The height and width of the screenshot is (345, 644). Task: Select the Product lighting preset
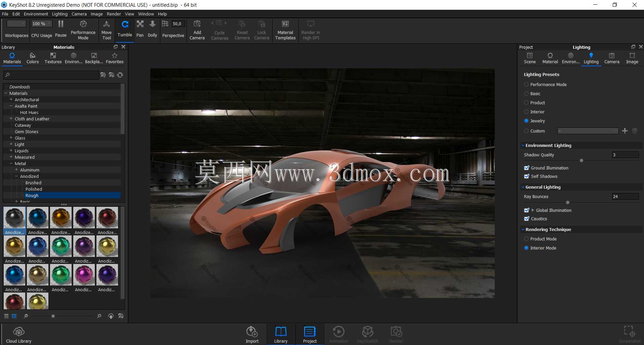tap(526, 103)
